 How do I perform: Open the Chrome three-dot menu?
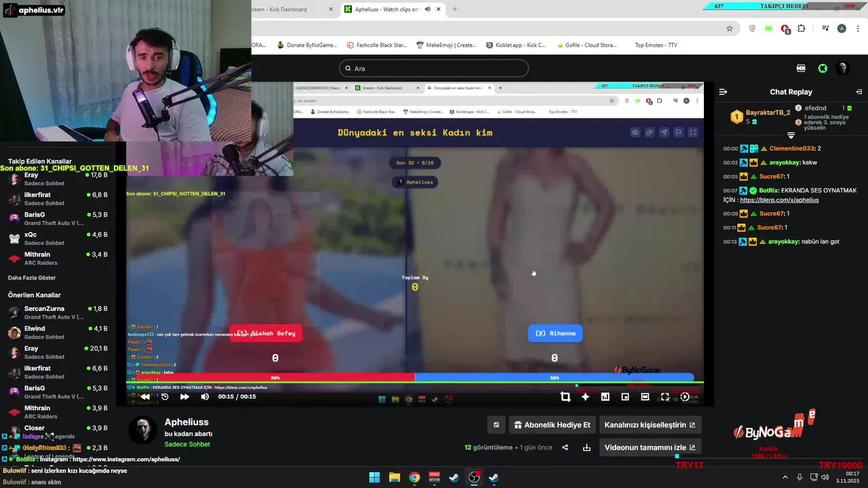tap(857, 28)
